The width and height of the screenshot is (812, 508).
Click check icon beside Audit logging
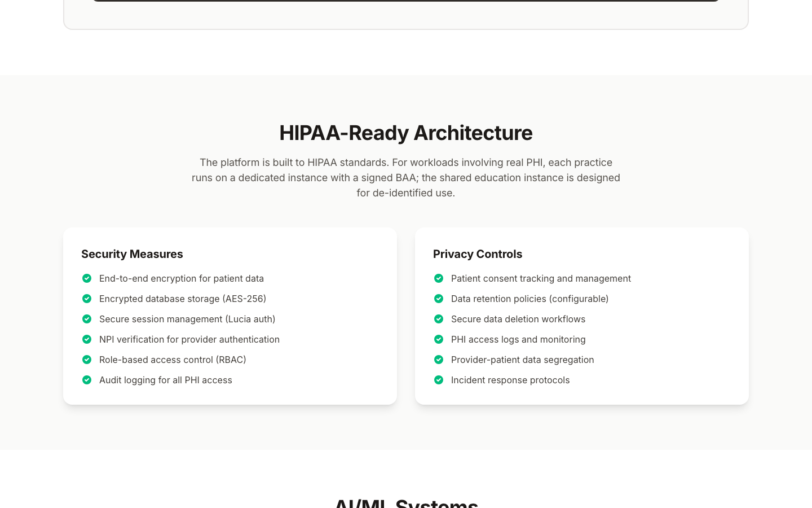pyautogui.click(x=87, y=380)
